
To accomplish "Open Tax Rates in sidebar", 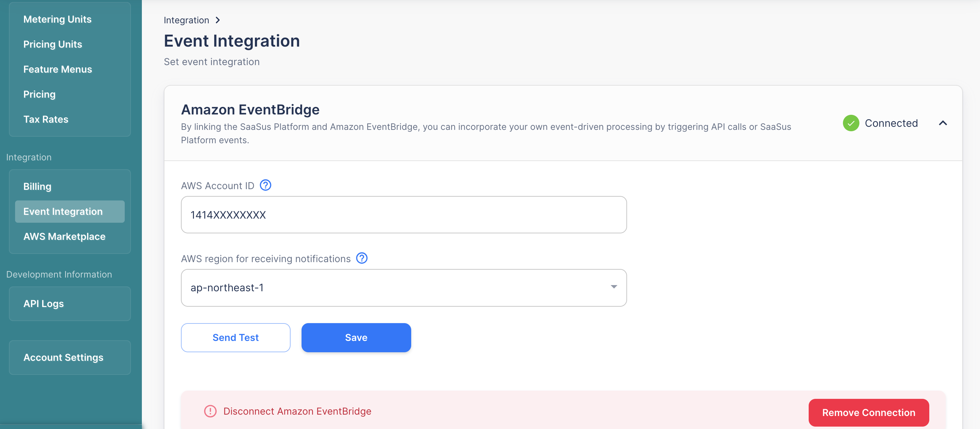I will pos(46,120).
